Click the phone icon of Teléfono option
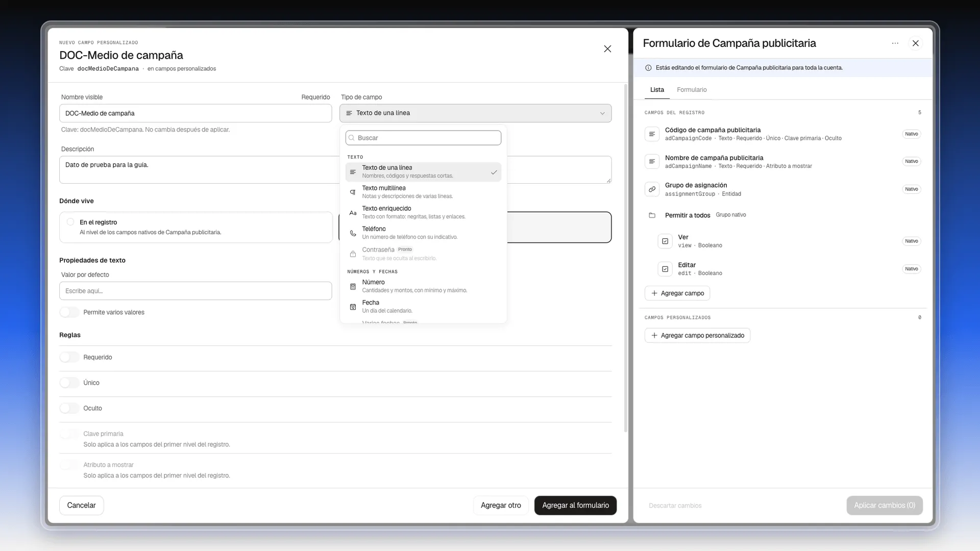 coord(353,233)
